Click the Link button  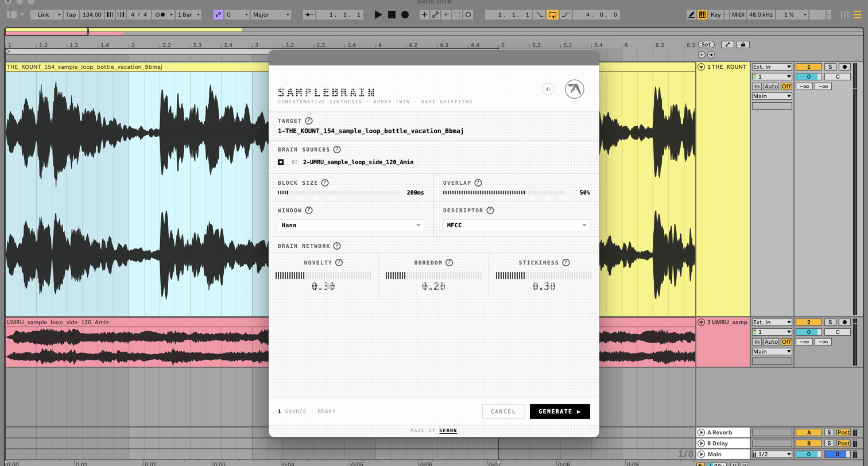click(x=43, y=14)
